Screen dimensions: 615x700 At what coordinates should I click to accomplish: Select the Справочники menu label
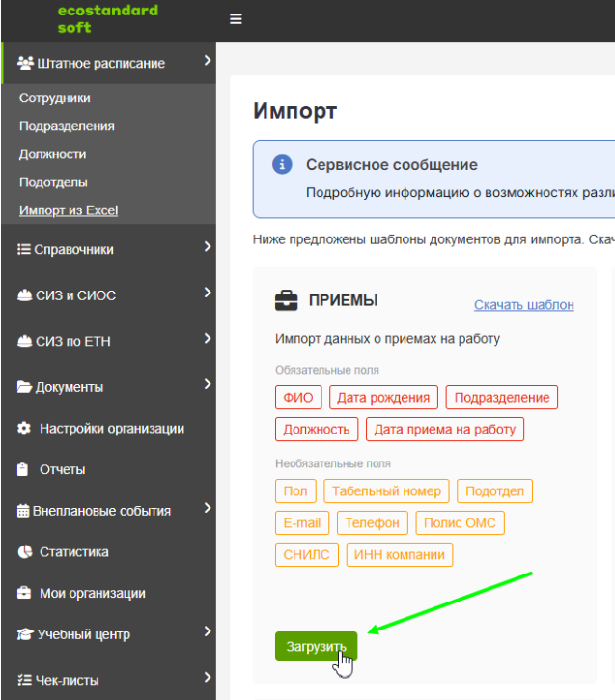(73, 249)
